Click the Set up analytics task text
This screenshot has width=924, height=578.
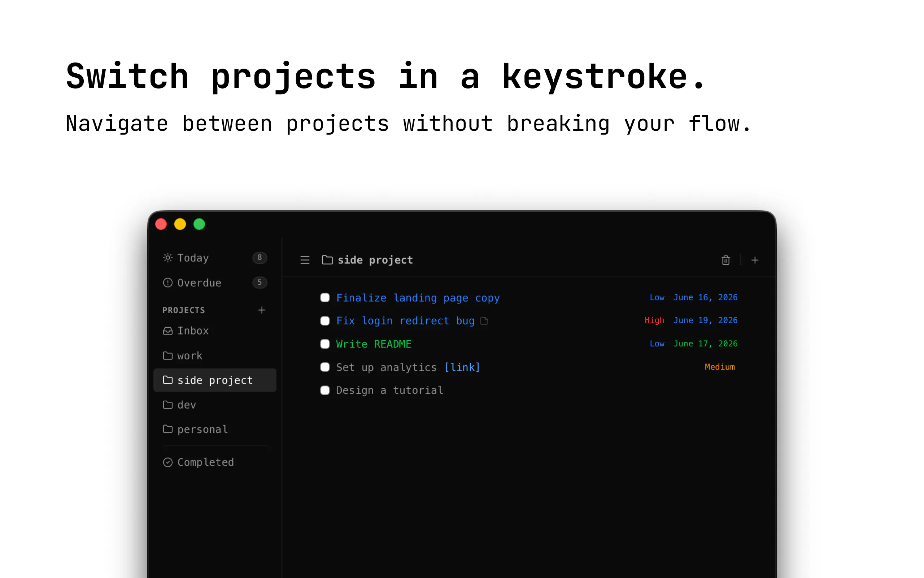[x=386, y=367]
